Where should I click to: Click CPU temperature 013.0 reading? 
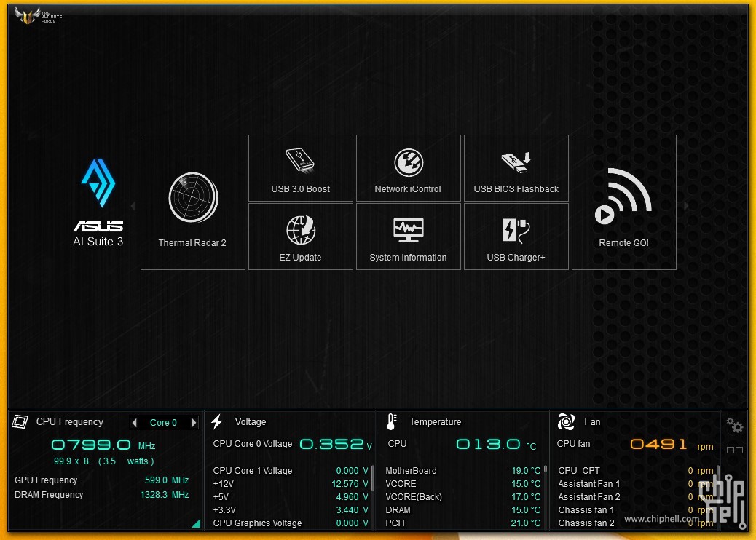[x=496, y=444]
